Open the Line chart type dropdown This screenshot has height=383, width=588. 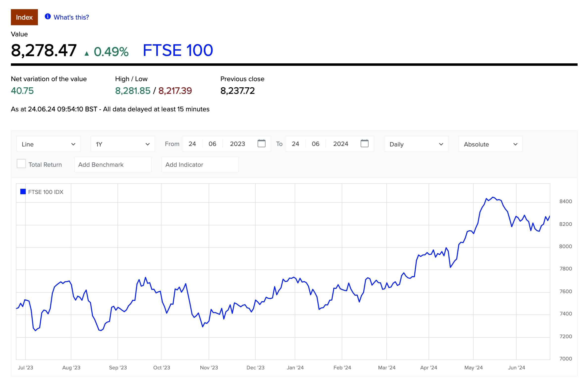[x=49, y=144]
